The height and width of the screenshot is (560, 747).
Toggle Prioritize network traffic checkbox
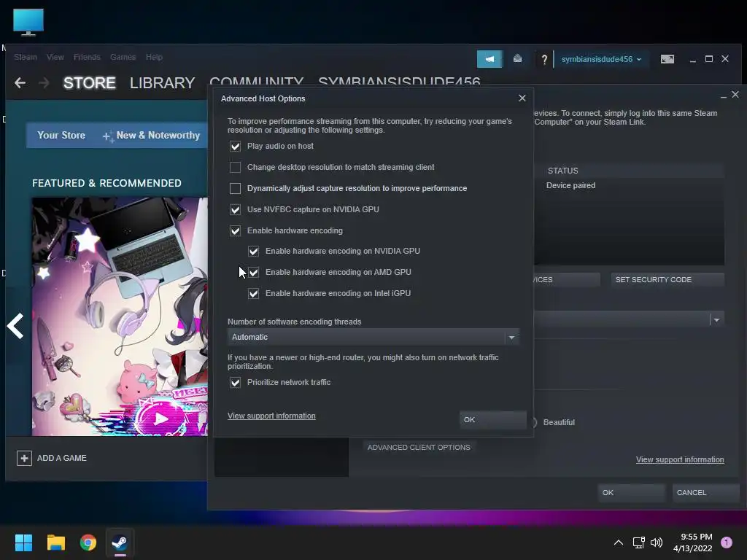pos(236,382)
